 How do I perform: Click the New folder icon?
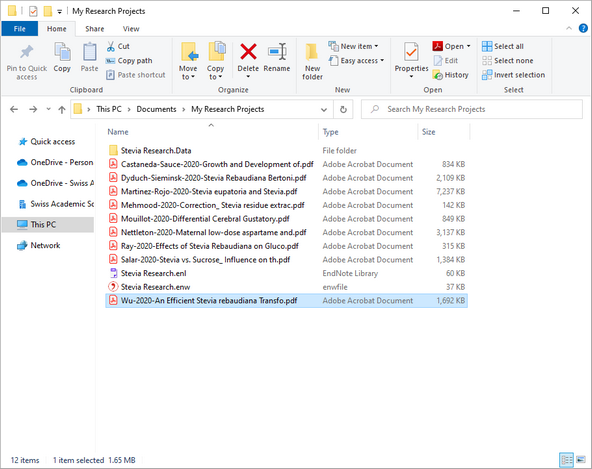click(312, 52)
